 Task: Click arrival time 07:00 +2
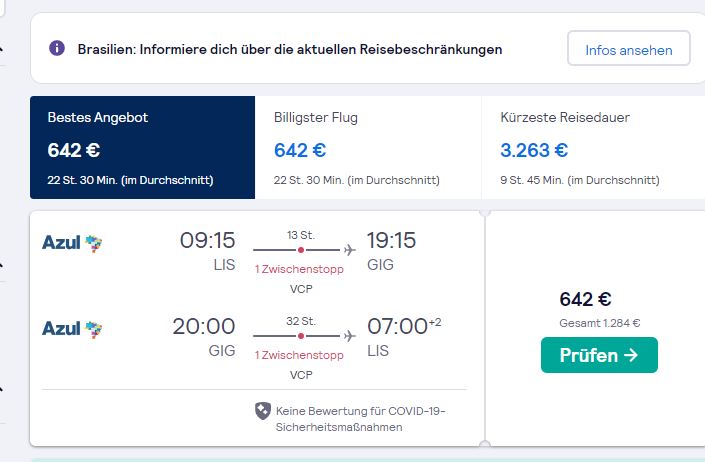click(404, 326)
